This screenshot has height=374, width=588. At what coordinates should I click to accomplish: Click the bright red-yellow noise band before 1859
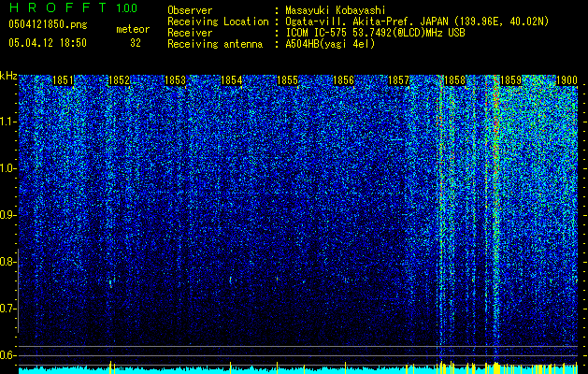pyautogui.click(x=496, y=218)
